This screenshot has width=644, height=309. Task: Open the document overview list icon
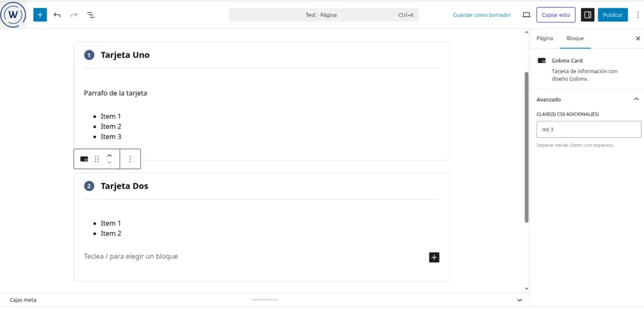(x=91, y=14)
